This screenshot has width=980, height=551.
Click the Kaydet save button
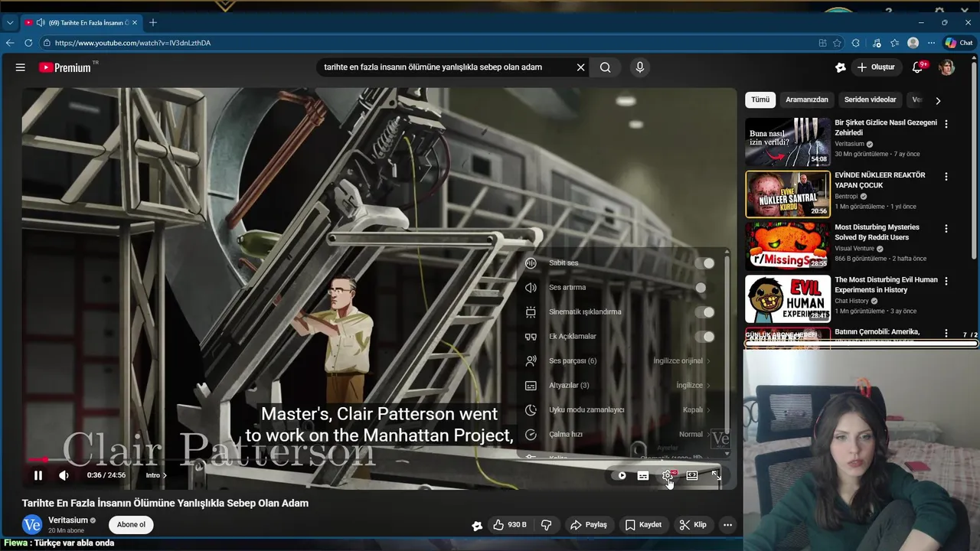(643, 525)
